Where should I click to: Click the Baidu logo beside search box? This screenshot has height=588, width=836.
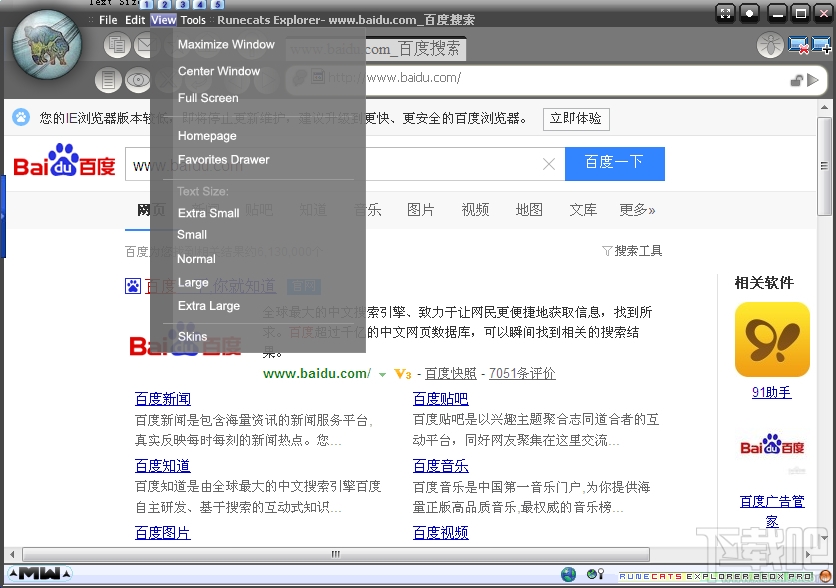65,160
